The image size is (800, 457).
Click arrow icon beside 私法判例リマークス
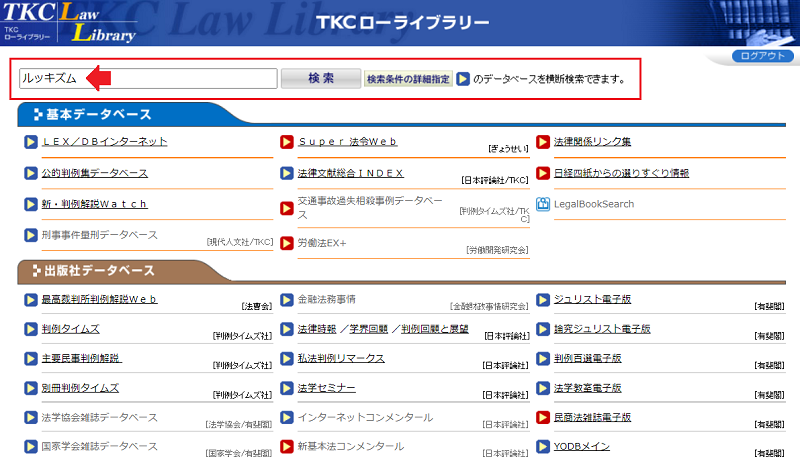coord(287,359)
